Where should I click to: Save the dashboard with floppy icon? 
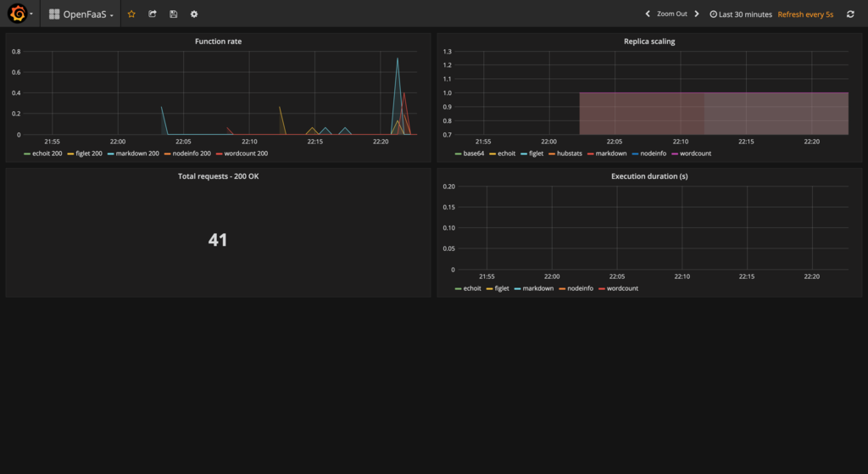point(173,14)
